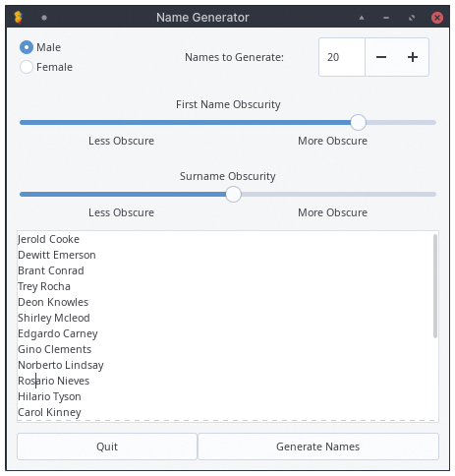
Task: Click the Generate Names button
Action: [318, 446]
